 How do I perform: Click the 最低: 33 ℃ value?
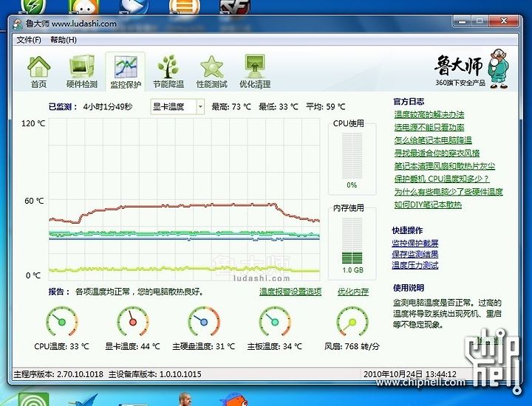(x=279, y=107)
